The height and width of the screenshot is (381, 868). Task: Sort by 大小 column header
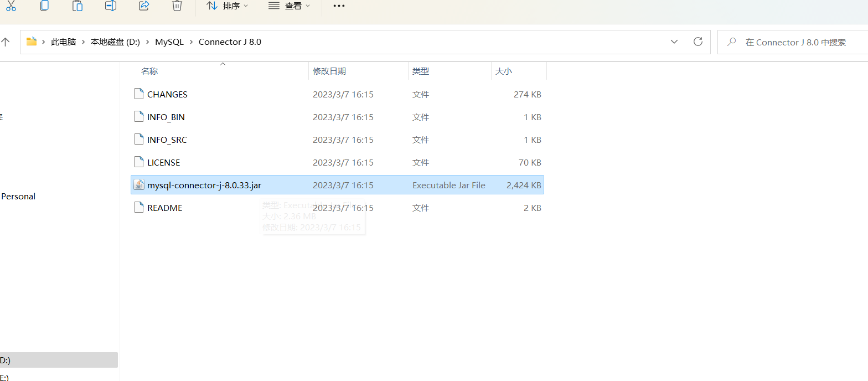[x=504, y=71]
